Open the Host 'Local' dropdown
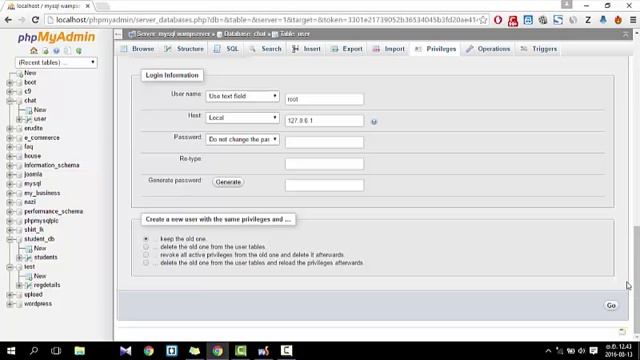Screen dimensions: 640x360 coord(242,118)
